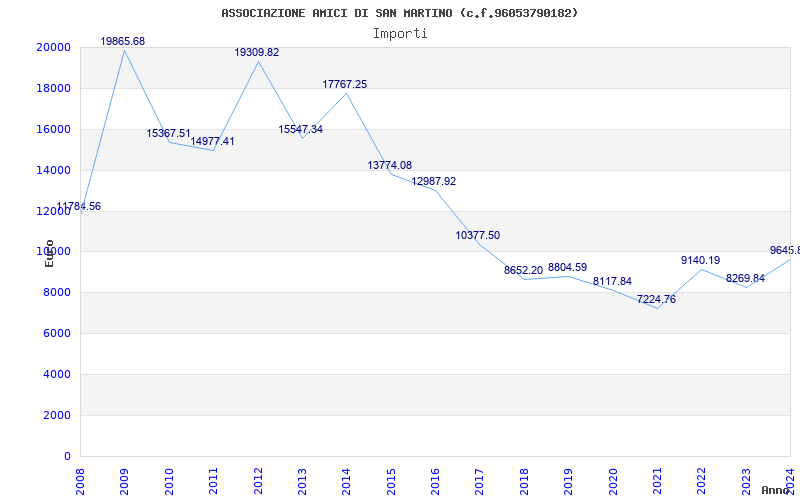This screenshot has width=800, height=500.
Task: Click the 8652.20 data label
Action: point(523,270)
